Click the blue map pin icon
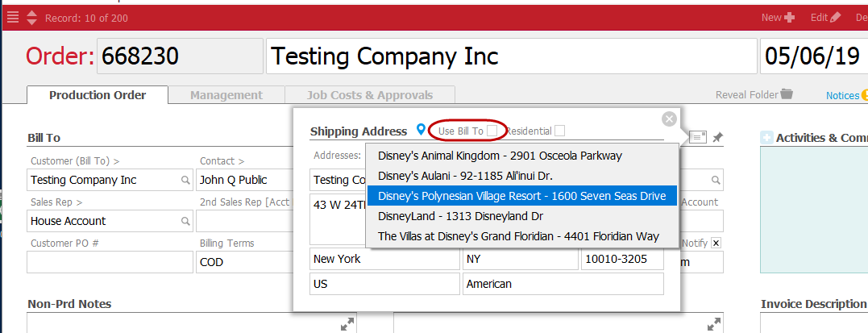868x333 pixels. (x=421, y=130)
